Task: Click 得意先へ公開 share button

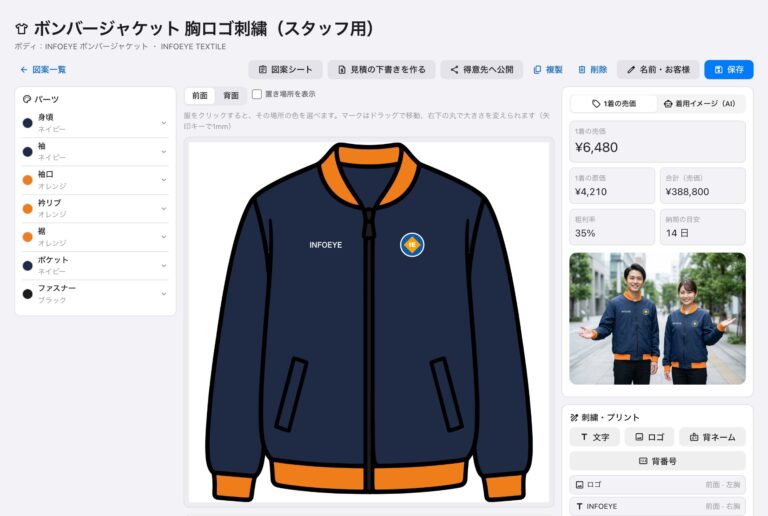Action: point(482,70)
